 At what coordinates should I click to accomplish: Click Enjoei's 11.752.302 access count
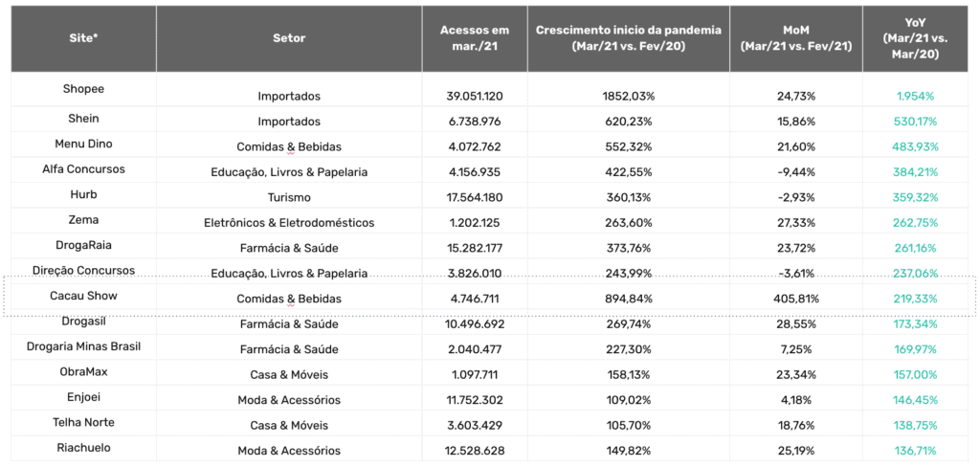tap(475, 399)
